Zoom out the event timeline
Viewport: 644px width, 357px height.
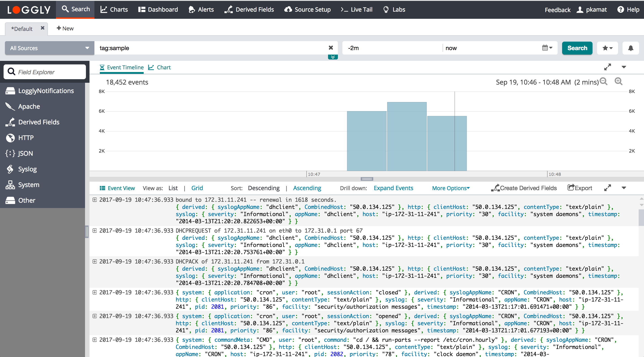(603, 81)
